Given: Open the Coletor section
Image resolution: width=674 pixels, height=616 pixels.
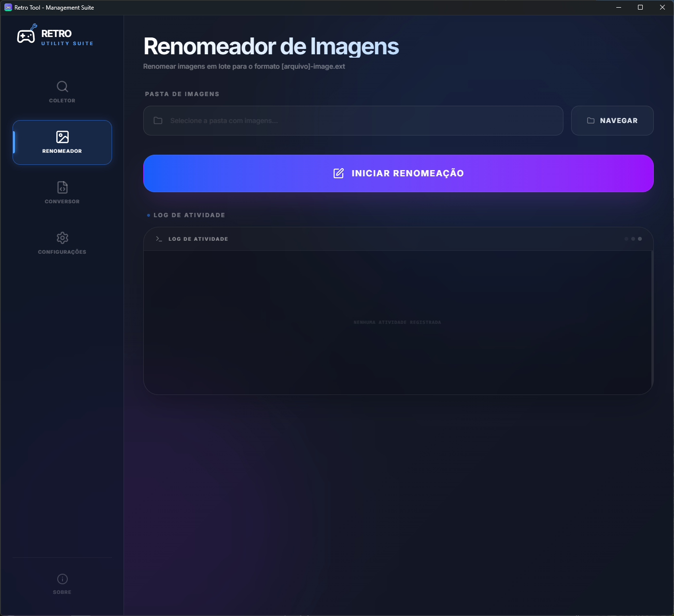Looking at the screenshot, I should point(62,93).
